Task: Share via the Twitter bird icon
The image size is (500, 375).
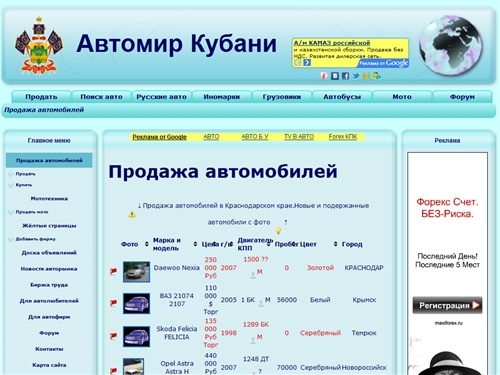Action: 356,76
